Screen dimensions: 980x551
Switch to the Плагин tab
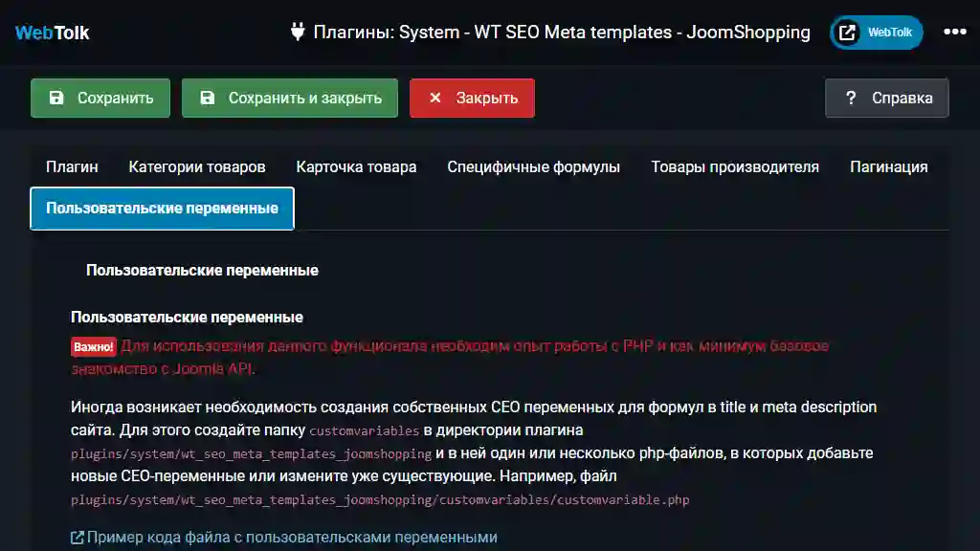click(72, 166)
